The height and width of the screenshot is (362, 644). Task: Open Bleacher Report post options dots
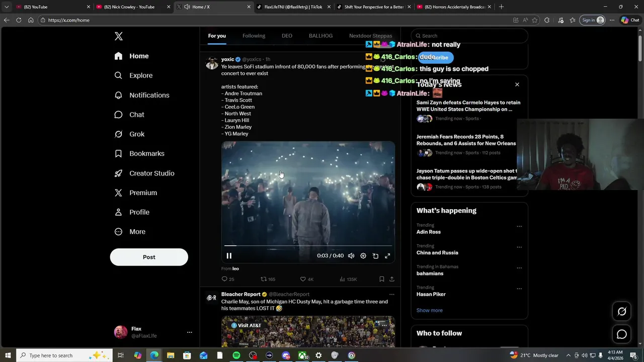(x=392, y=295)
